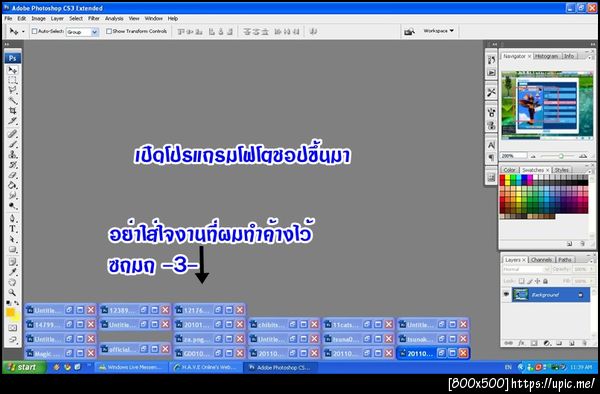Pick the red swatch in Swatches panel

point(502,178)
